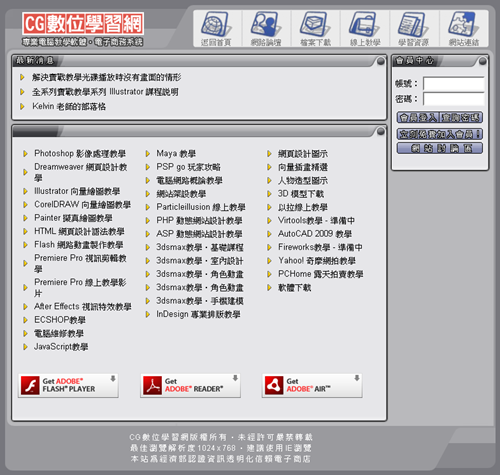Viewport: 500px width, 475px height.
Task: Click the CG數位學習網 site logo
Action: [x=83, y=23]
